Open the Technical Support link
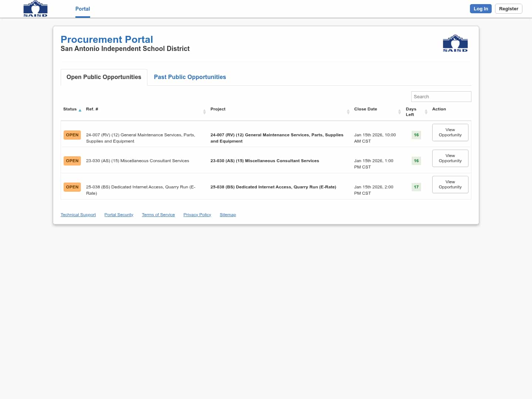The image size is (532, 399). [x=78, y=215]
